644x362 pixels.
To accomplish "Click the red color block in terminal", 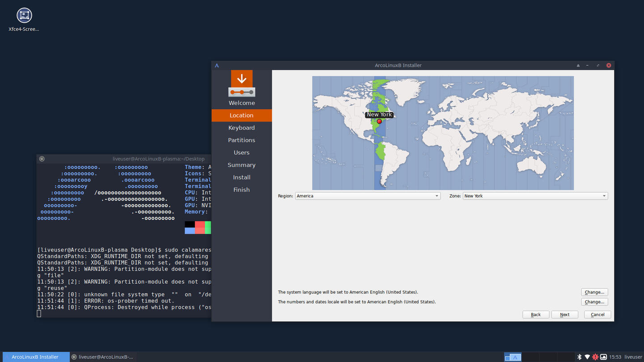I will (x=200, y=227).
